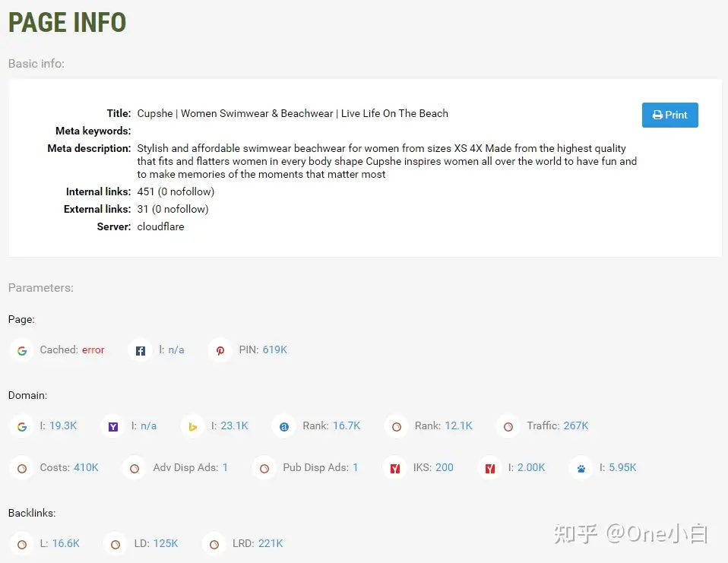Click the 'Meta description:' label

89,148
